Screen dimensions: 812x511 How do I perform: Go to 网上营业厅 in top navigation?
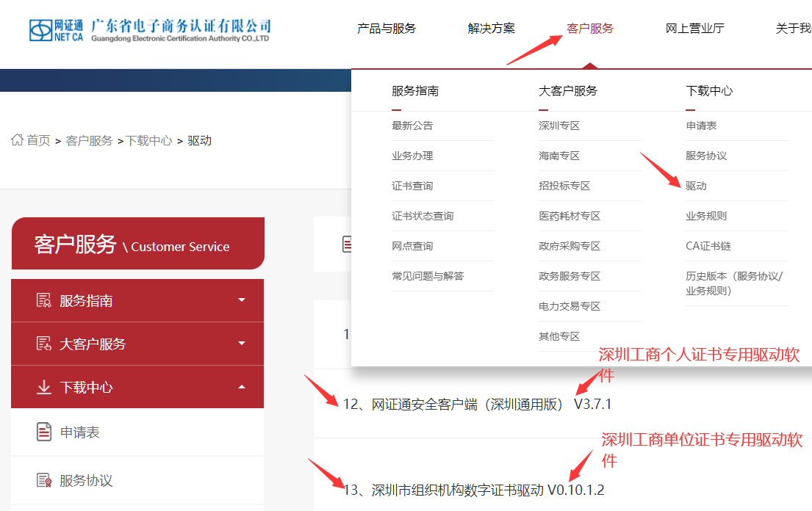(x=694, y=29)
